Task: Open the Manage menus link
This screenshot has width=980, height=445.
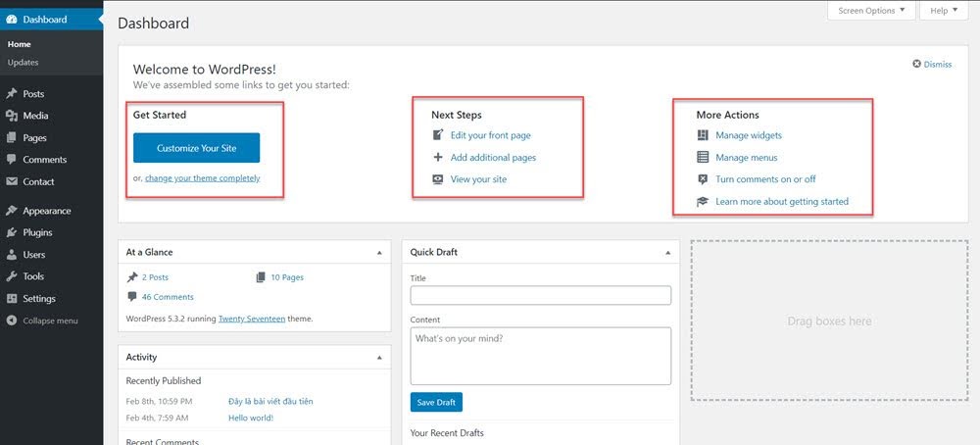Action: (x=746, y=158)
